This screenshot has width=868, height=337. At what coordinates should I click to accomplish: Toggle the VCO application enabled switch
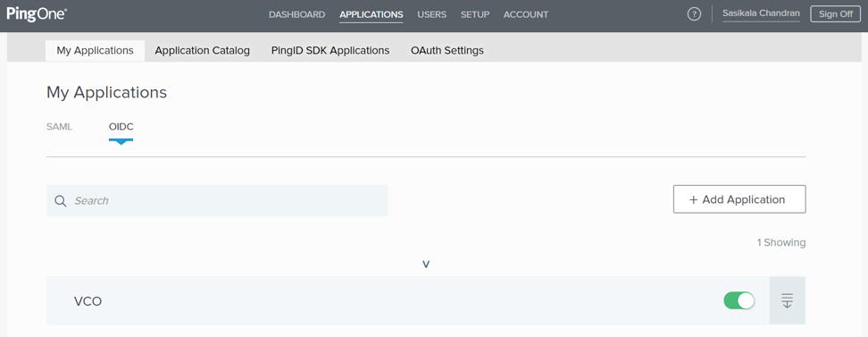point(739,300)
